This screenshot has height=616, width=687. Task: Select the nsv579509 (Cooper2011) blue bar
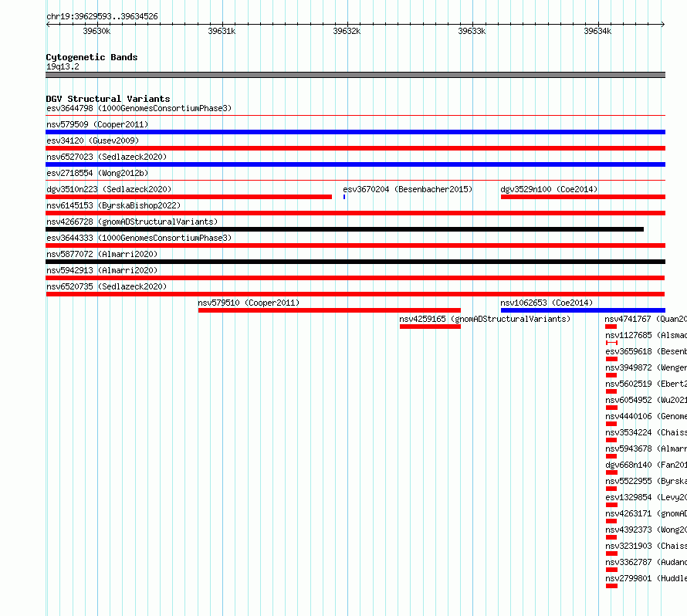pyautogui.click(x=355, y=132)
